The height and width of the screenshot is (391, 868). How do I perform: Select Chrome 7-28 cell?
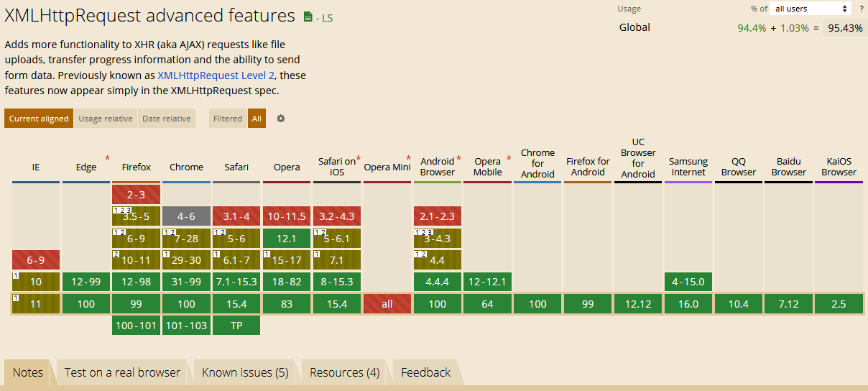[186, 238]
